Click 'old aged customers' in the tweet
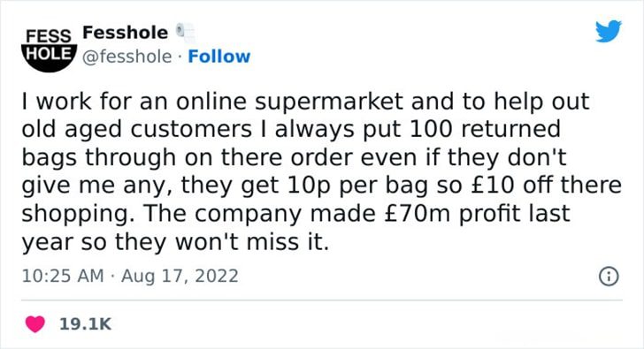644x349 pixels. pos(136,131)
